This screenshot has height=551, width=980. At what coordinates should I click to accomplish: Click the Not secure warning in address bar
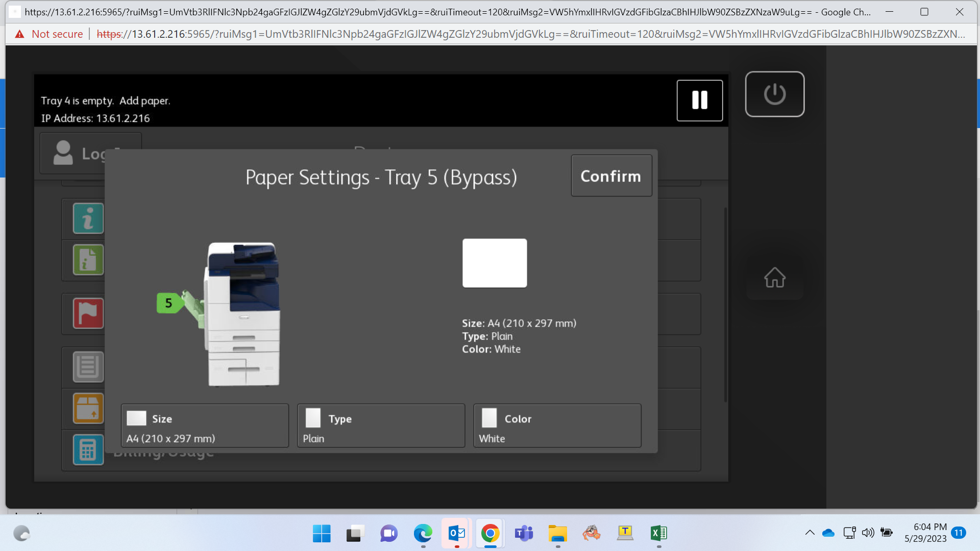49,34
